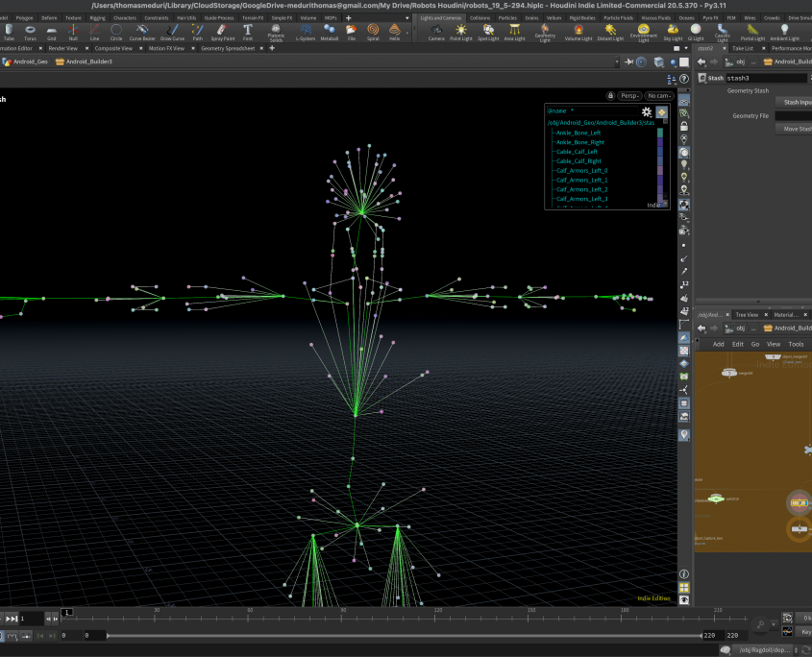Open group list settings gear icon
812x657 pixels.
(647, 112)
